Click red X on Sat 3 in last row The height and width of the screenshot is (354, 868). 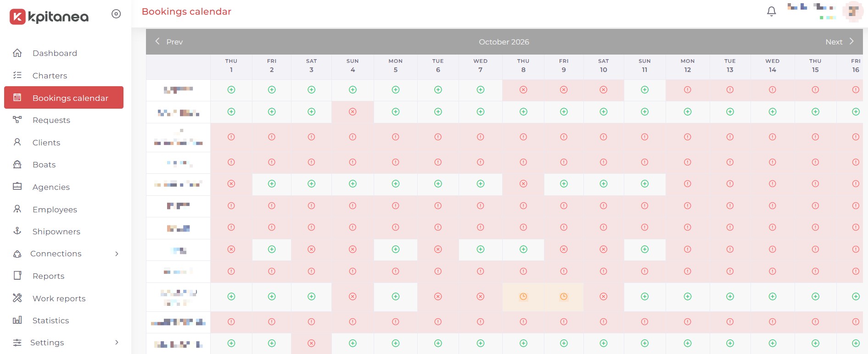(311, 343)
